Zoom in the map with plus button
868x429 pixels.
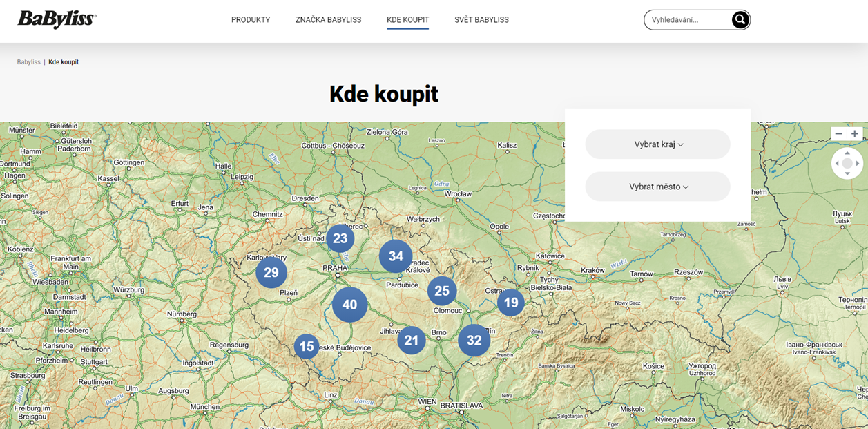point(855,133)
